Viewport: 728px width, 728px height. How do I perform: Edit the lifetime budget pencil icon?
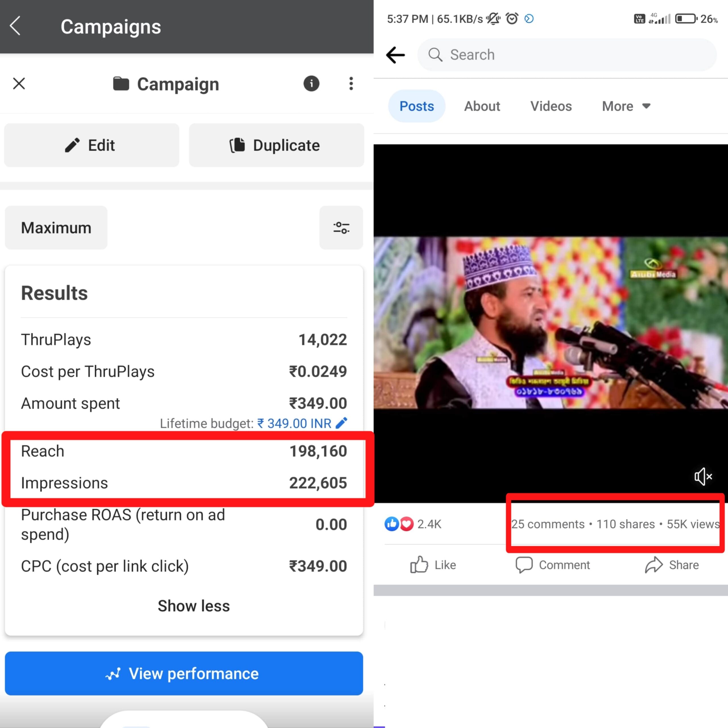tap(341, 423)
